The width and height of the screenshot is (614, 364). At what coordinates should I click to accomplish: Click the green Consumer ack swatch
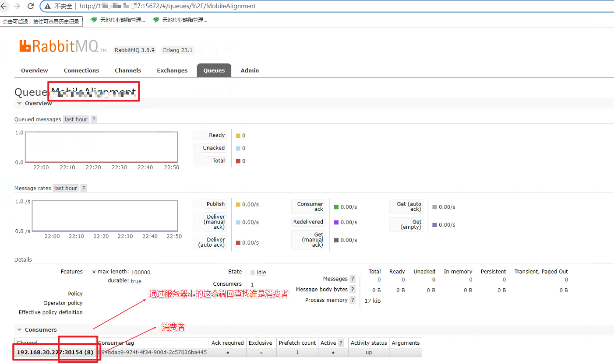click(x=336, y=207)
